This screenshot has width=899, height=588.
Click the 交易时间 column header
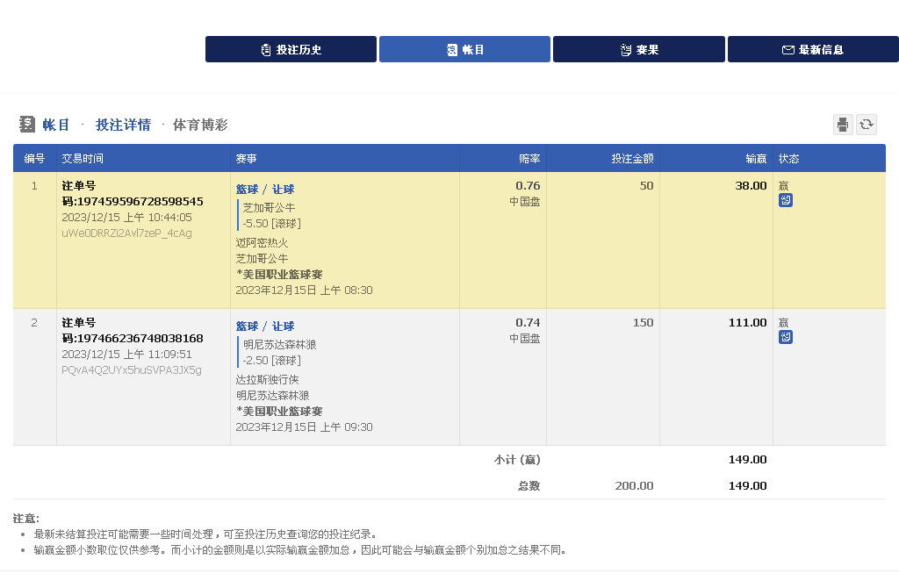[x=83, y=159]
